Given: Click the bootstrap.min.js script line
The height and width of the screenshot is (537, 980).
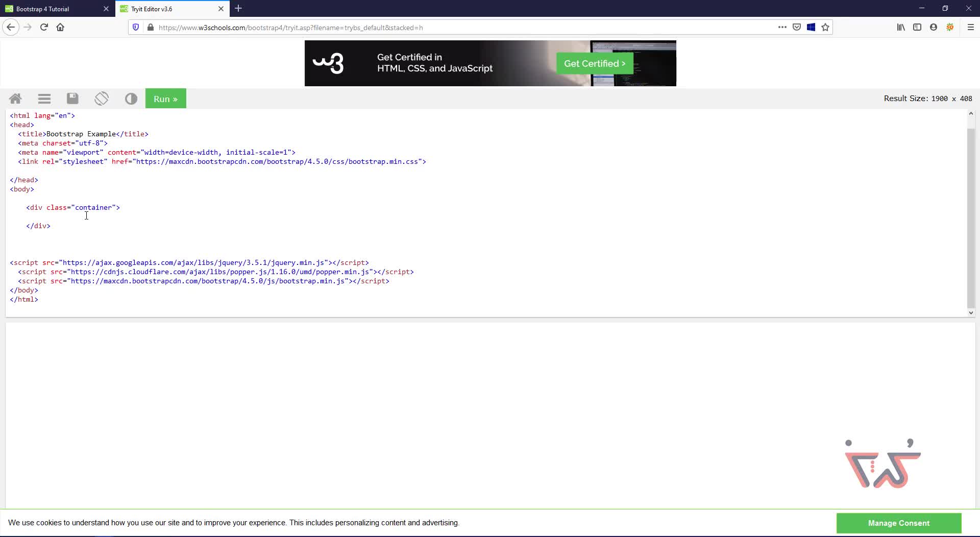Looking at the screenshot, I should (x=204, y=281).
